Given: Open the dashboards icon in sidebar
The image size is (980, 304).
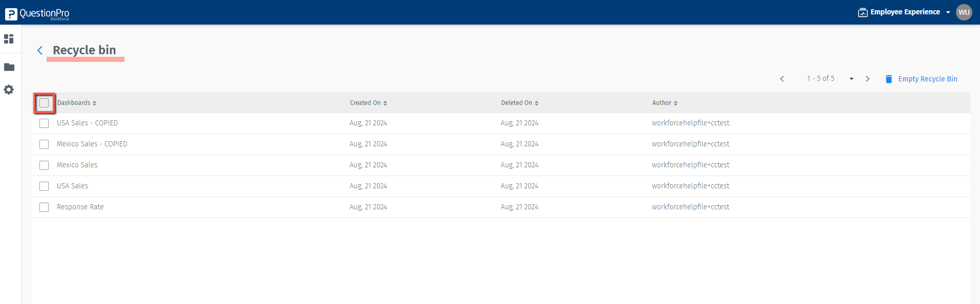Looking at the screenshot, I should pos(9,39).
